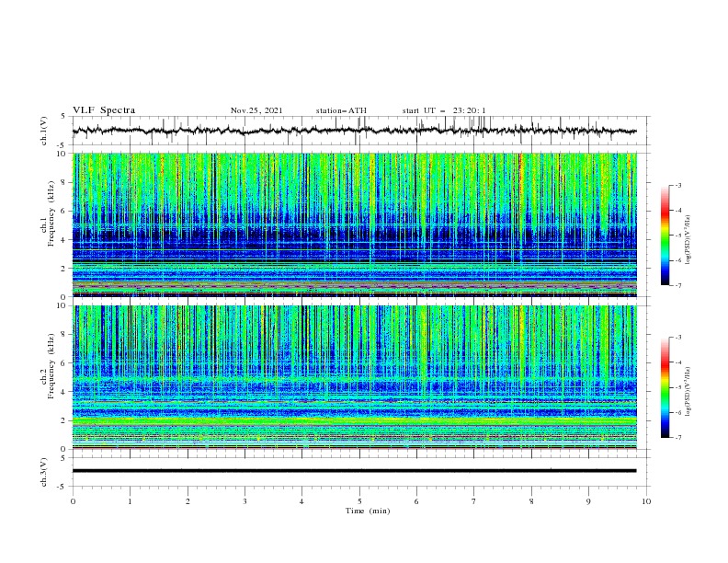Click the "ch.1(V)" vertical axis label
The width and height of the screenshot is (728, 563).
point(44,131)
